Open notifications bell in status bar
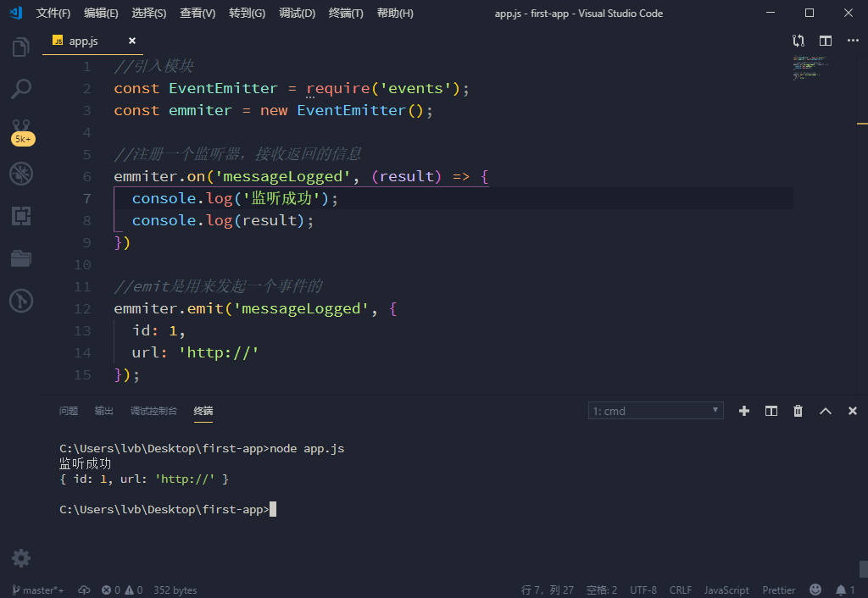 coord(845,590)
